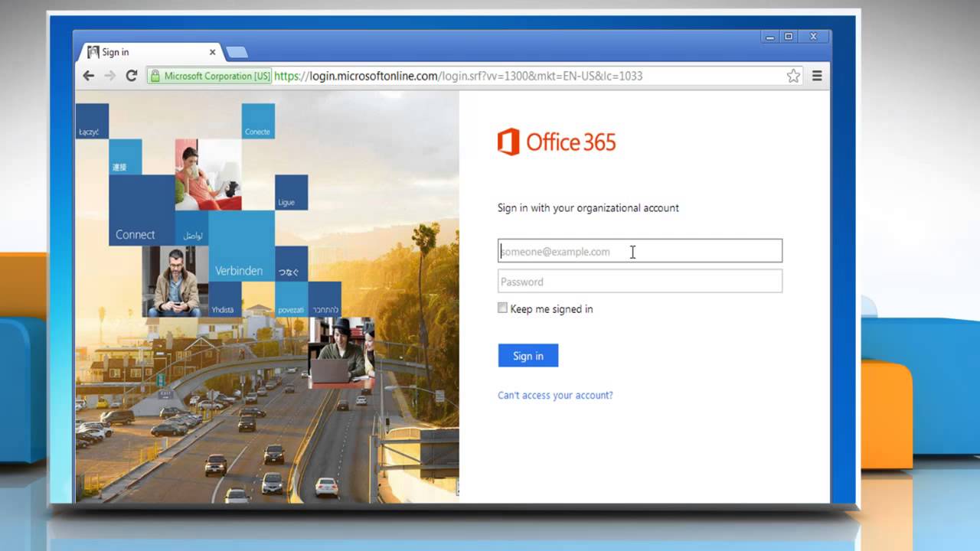Close the Sign in tab

pyautogui.click(x=213, y=52)
